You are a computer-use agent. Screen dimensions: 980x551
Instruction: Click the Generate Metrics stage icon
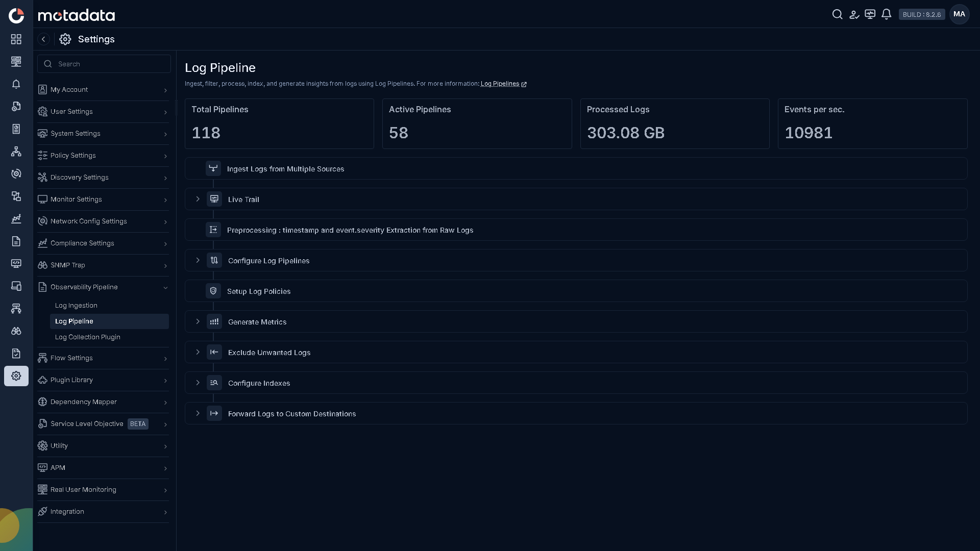click(214, 321)
